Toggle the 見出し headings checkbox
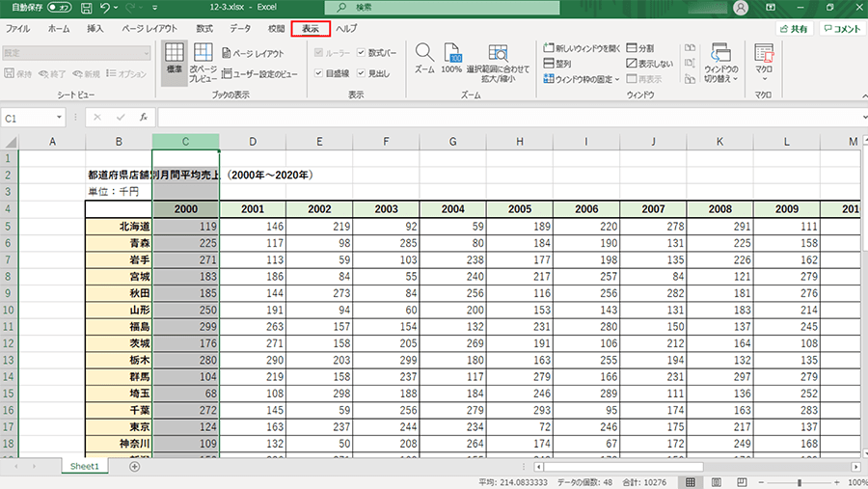The height and width of the screenshot is (489, 868). point(361,73)
